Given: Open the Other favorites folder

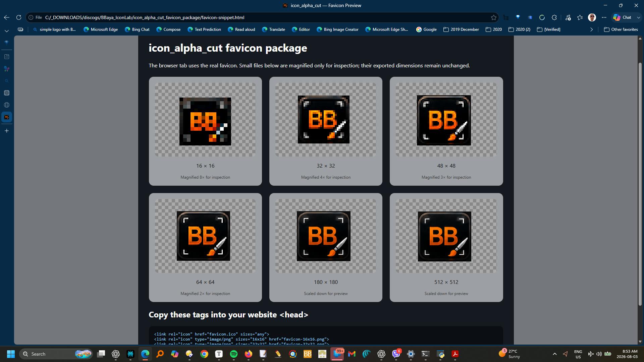Looking at the screenshot, I should 621,29.
